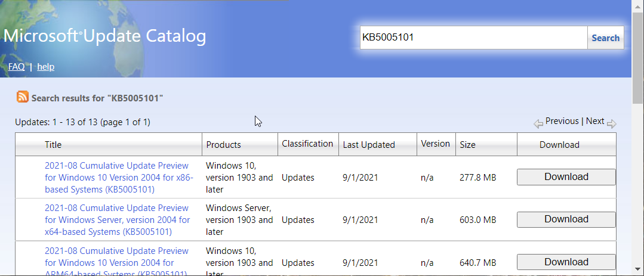The width and height of the screenshot is (644, 276).
Task: Open the help link
Action: 45,66
